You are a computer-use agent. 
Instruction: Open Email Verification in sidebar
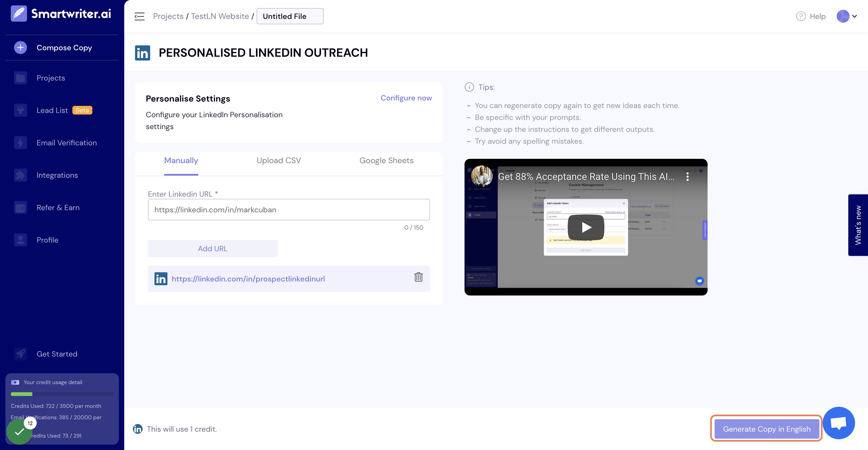coord(66,143)
